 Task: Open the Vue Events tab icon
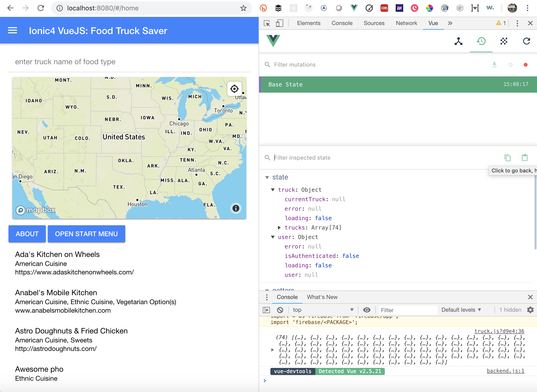pyautogui.click(x=504, y=41)
